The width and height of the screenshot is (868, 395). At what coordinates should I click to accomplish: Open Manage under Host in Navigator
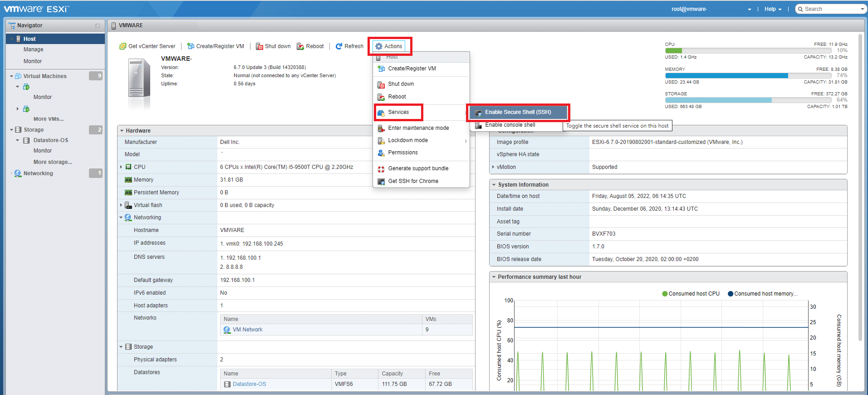click(34, 49)
